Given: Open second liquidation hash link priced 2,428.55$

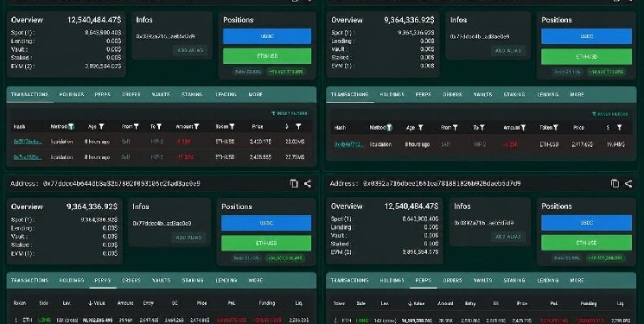Looking at the screenshot, I should [x=28, y=157].
